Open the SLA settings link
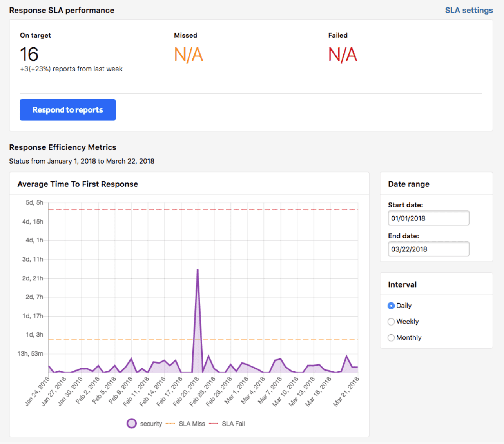Image resolution: width=504 pixels, height=444 pixels. pos(469,10)
